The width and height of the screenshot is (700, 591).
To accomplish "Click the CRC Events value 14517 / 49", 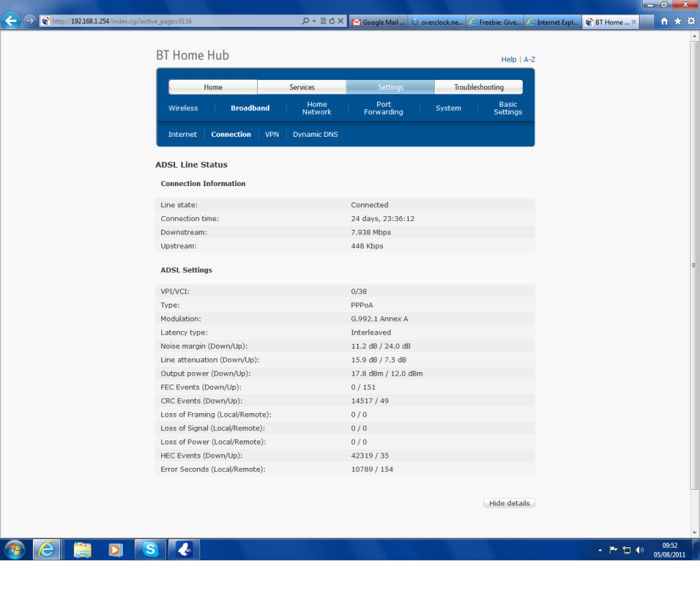I will click(370, 401).
